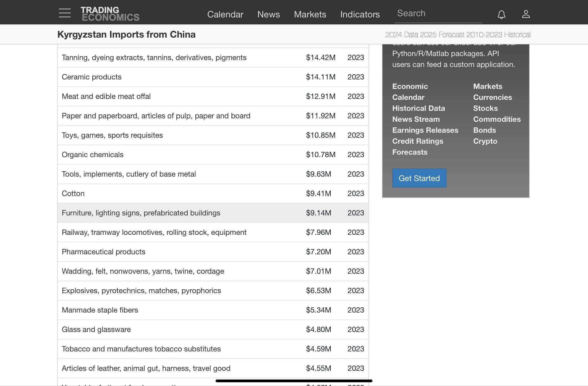Open the Crypto link
The height and width of the screenshot is (386, 588).
[485, 141]
